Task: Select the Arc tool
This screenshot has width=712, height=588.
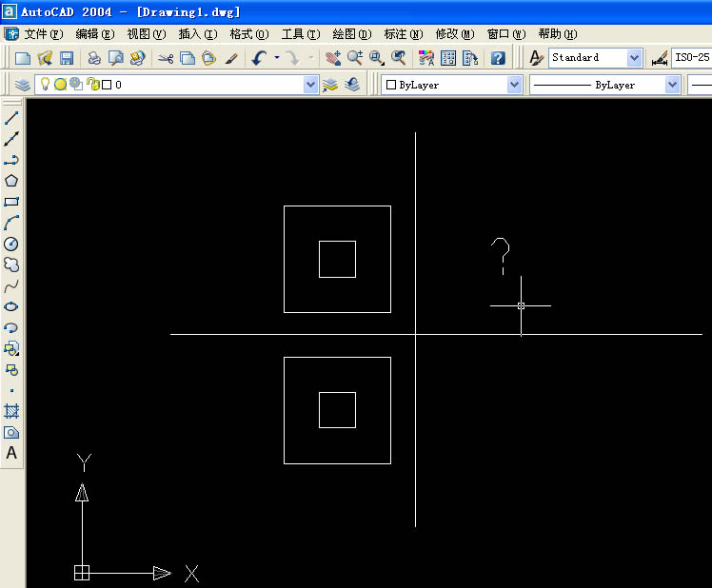Action: tap(11, 223)
